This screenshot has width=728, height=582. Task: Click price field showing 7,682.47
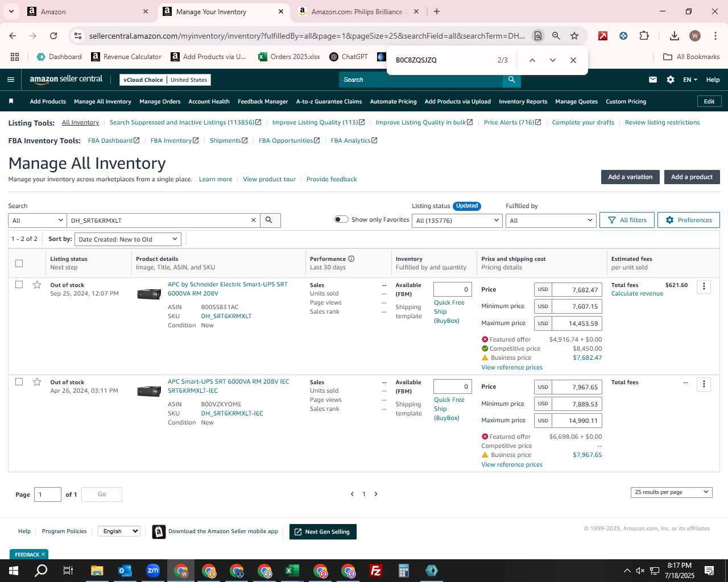[x=577, y=290]
